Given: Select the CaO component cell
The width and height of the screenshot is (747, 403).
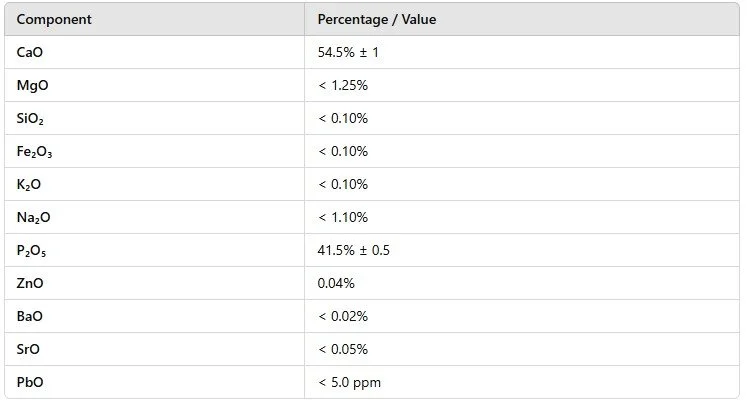Looking at the screenshot, I should [x=30, y=53].
